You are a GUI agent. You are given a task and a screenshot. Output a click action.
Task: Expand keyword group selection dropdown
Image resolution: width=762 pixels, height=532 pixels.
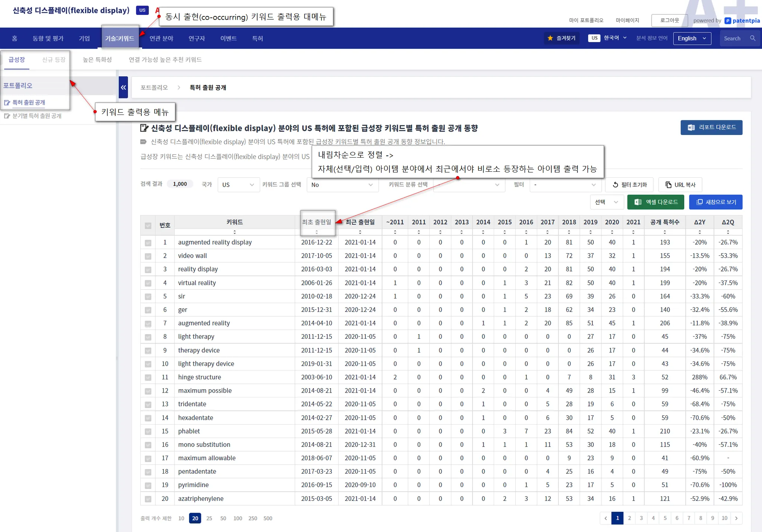(x=342, y=185)
